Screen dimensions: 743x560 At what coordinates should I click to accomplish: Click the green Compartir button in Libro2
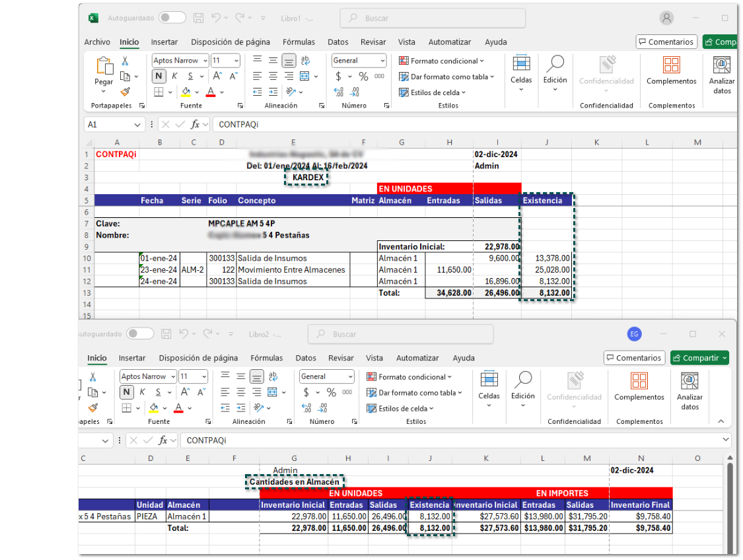699,358
